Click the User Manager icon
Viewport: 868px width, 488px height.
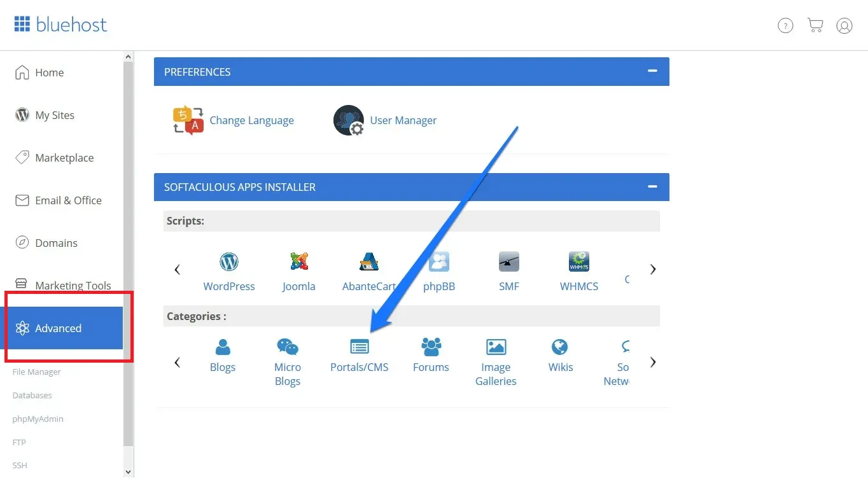tap(349, 120)
